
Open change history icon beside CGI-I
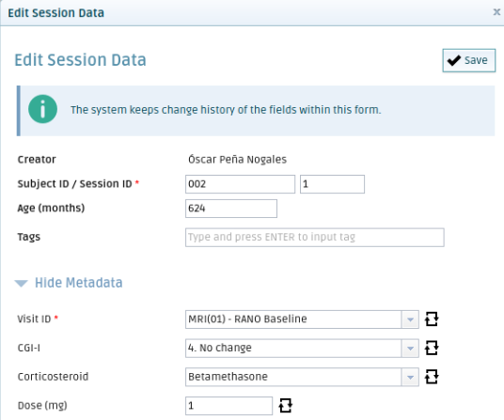click(x=432, y=348)
